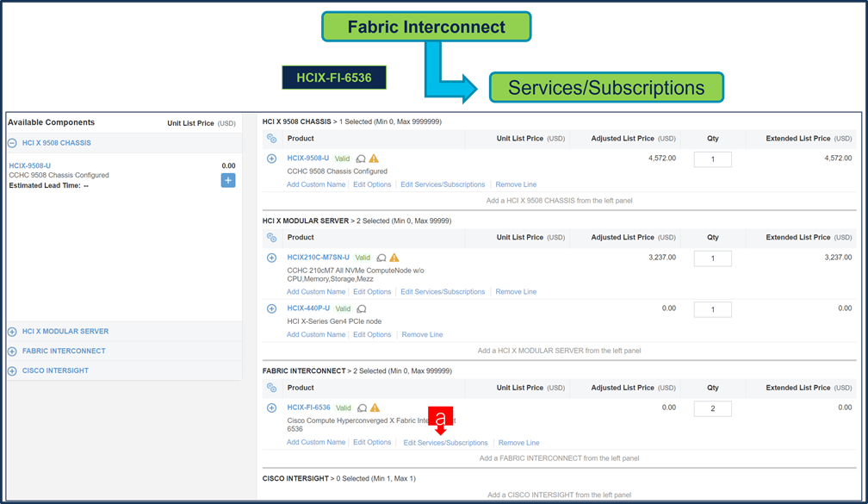Click the Qty field for HCIX-FI-6536
The height and width of the screenshot is (504, 868).
pyautogui.click(x=713, y=408)
